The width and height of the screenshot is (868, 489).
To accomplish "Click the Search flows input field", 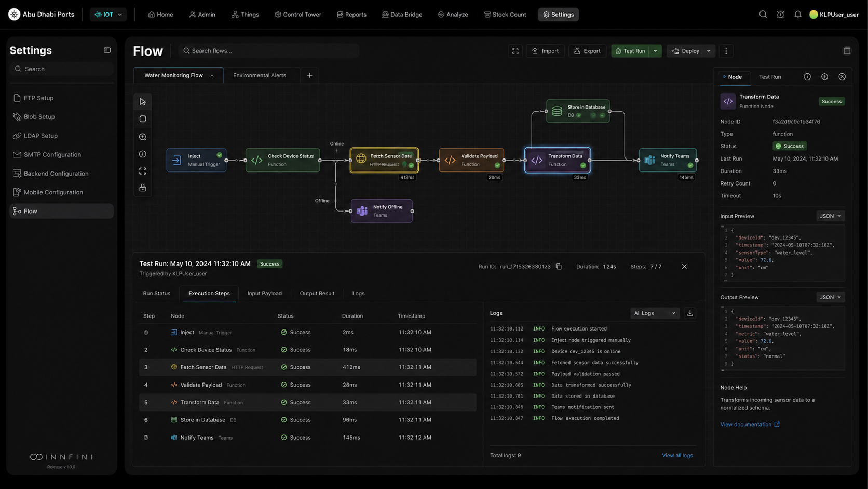I will tap(269, 51).
